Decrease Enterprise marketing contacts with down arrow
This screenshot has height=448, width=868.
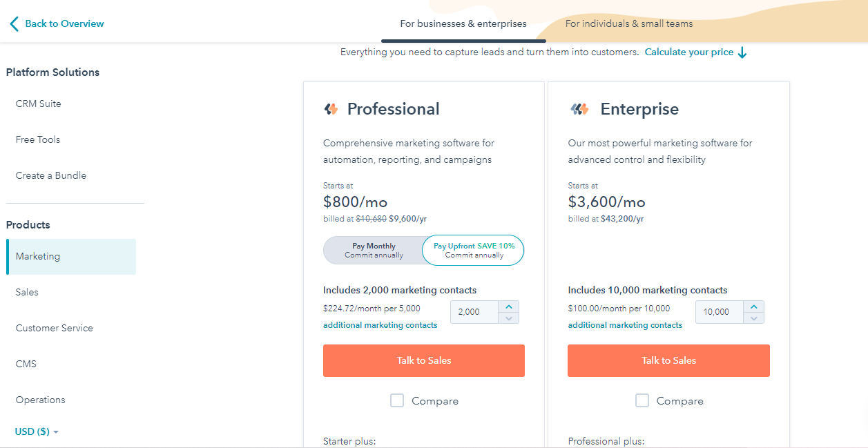(754, 318)
